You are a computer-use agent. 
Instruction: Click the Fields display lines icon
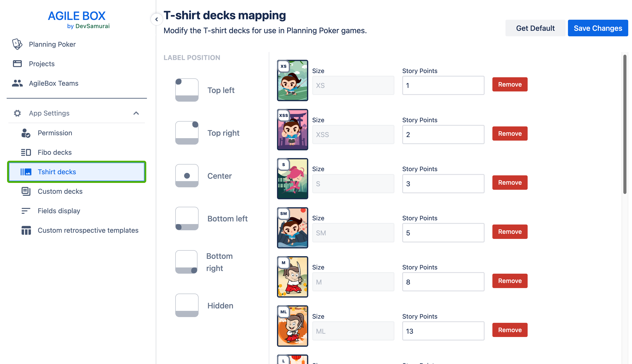[x=26, y=211]
